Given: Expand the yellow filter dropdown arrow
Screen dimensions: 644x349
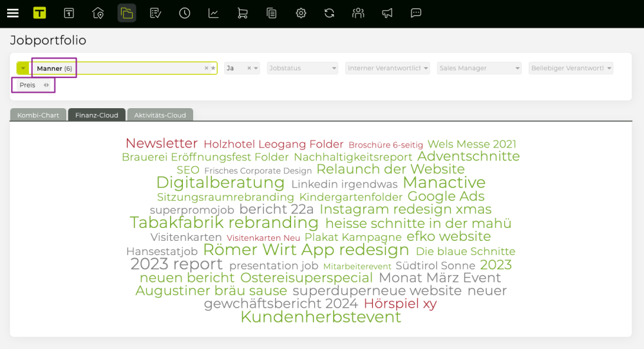Looking at the screenshot, I should [x=23, y=68].
